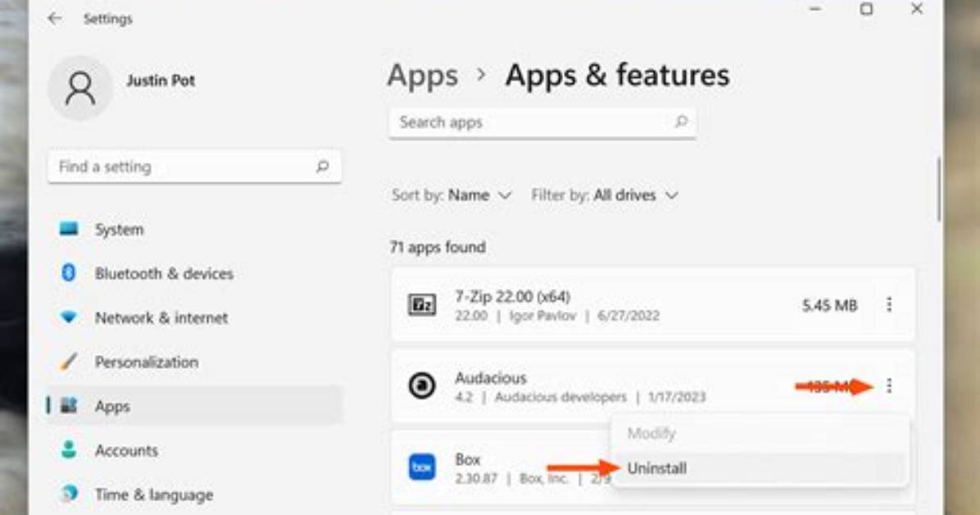Click the Personalization paintbrush icon
The height and width of the screenshot is (515, 980).
pos(69,361)
